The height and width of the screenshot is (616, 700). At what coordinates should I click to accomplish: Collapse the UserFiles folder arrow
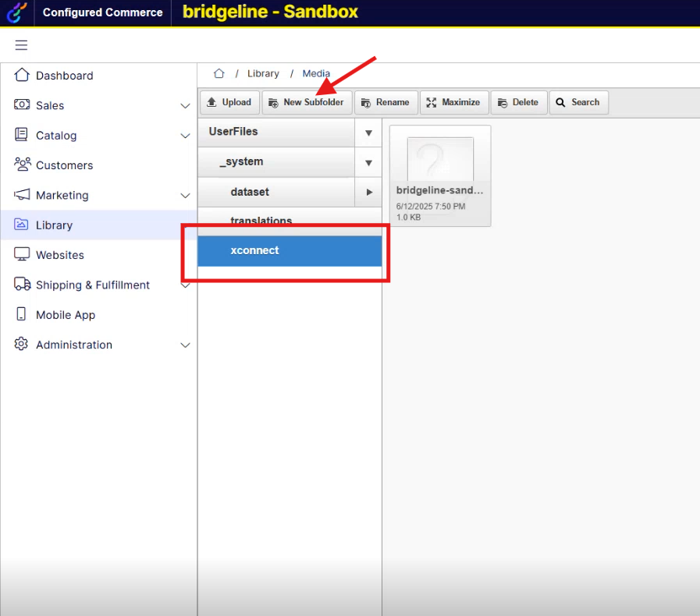pos(369,133)
